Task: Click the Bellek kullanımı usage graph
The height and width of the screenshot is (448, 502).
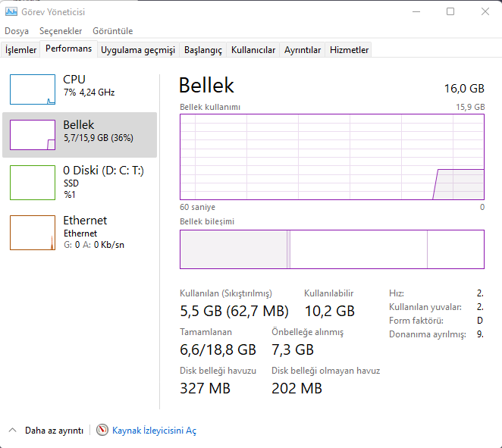Action: point(332,157)
